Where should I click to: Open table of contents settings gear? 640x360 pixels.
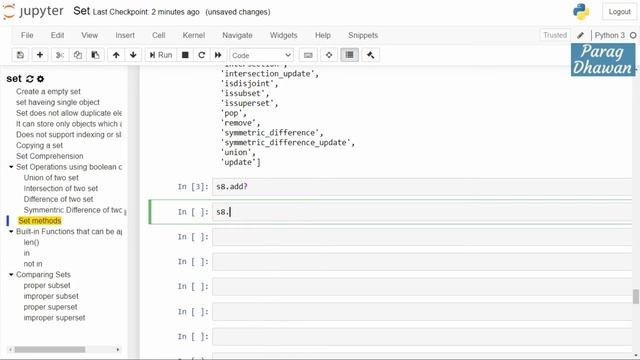[x=40, y=79]
